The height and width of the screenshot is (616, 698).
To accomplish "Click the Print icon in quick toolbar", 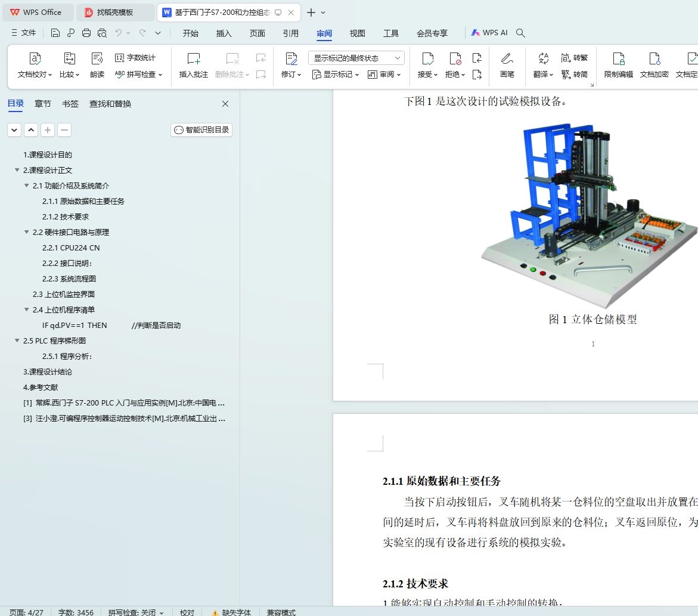I will 86,33.
